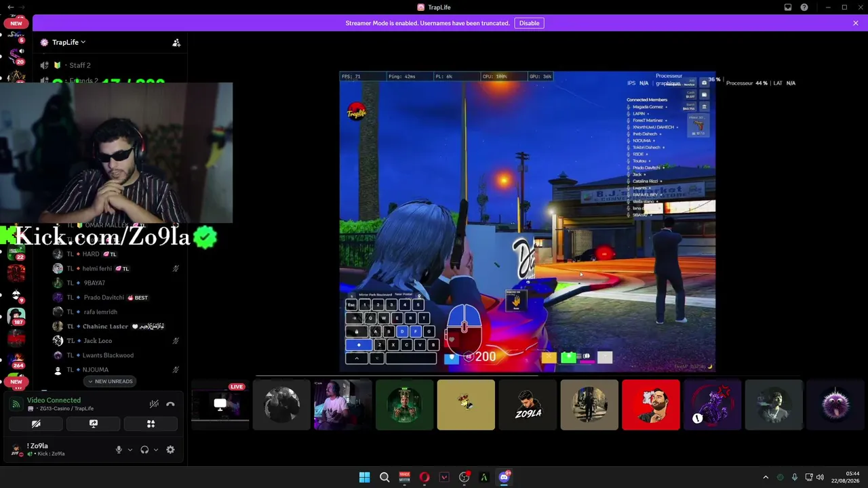Select the purple creature participant tile
This screenshot has width=868, height=488.
(x=712, y=405)
